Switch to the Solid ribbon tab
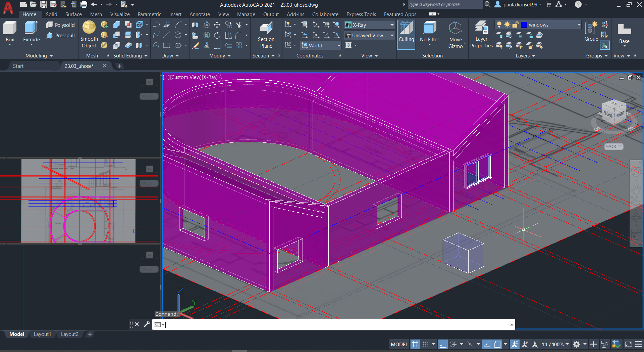The width and height of the screenshot is (644, 352). pyautogui.click(x=51, y=14)
